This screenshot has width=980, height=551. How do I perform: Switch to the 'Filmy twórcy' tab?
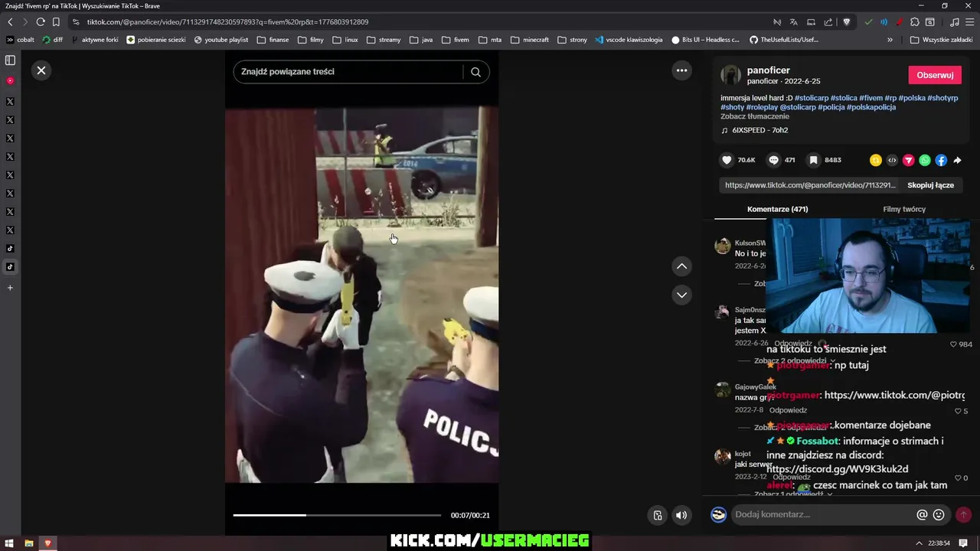tap(904, 209)
